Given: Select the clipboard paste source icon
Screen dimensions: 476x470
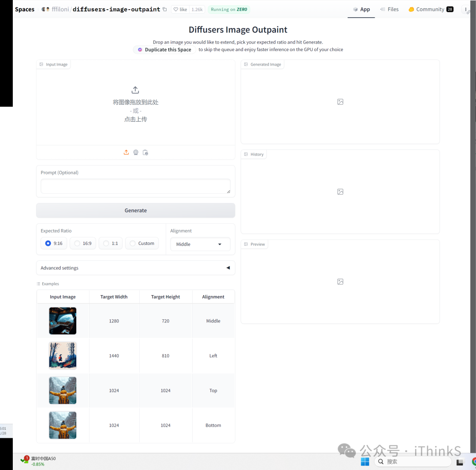Looking at the screenshot, I should pos(145,152).
